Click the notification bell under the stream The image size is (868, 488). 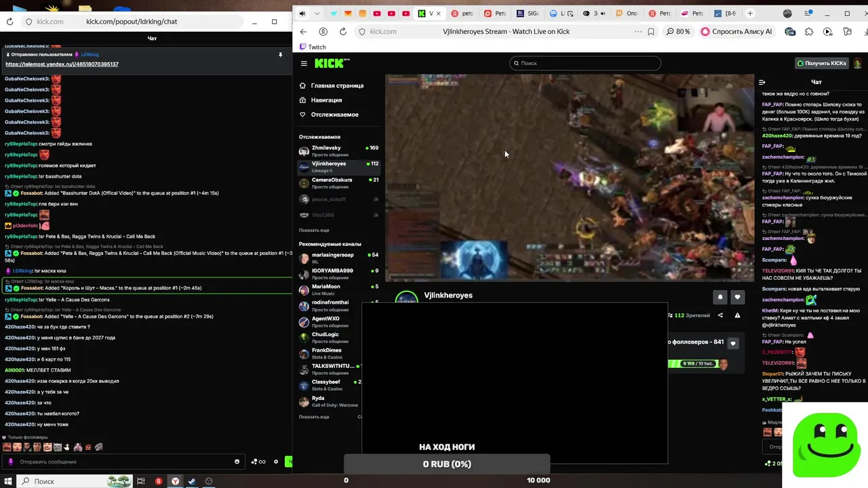click(x=720, y=297)
